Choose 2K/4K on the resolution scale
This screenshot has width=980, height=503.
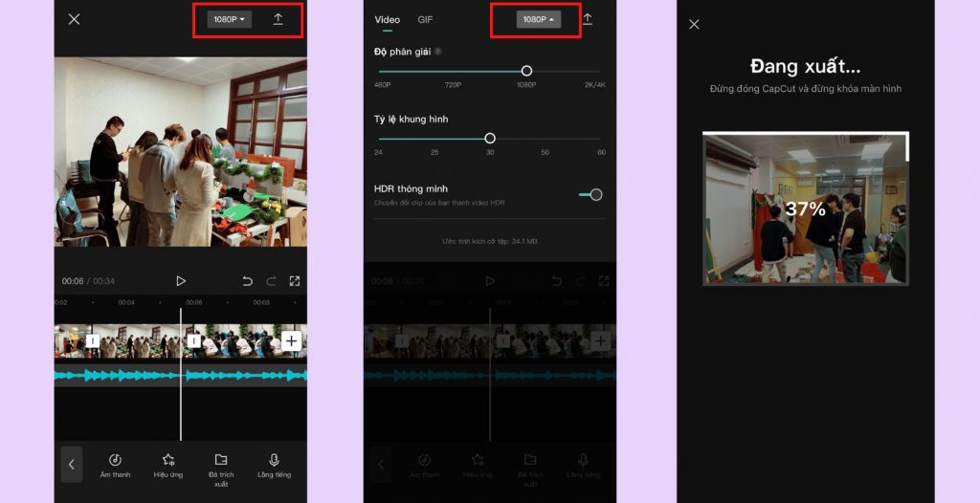[595, 85]
